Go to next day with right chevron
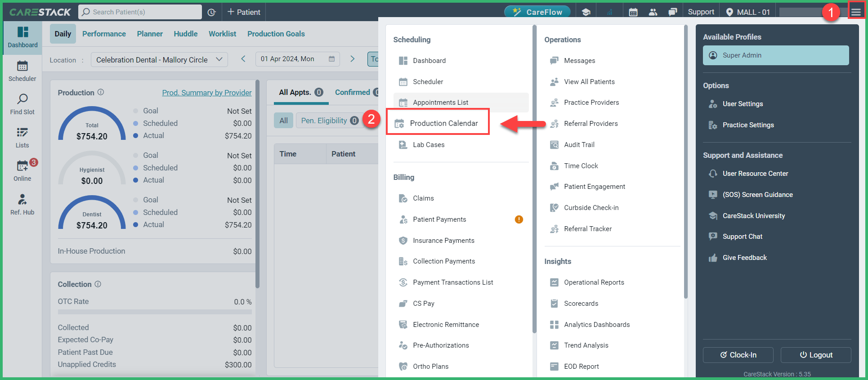 point(353,59)
